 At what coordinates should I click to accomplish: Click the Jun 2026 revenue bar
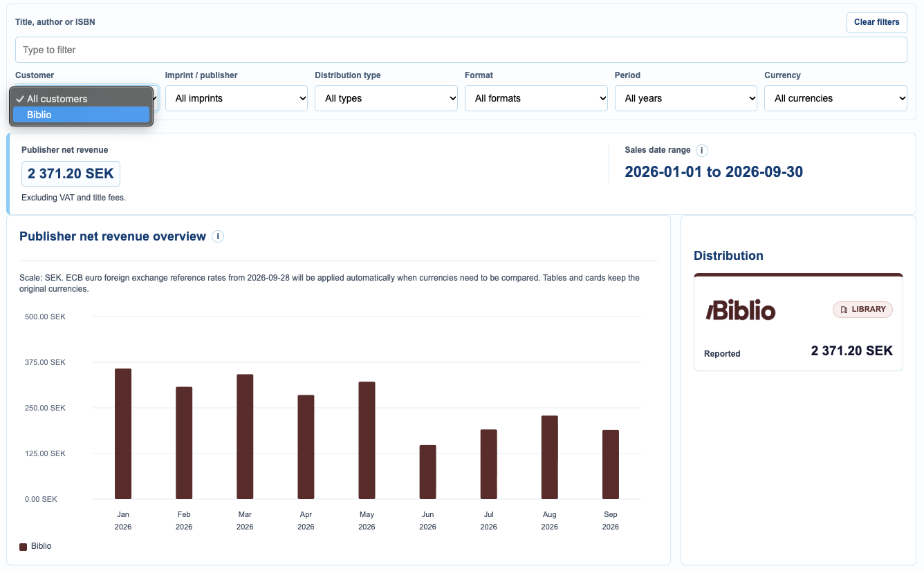coord(427,472)
